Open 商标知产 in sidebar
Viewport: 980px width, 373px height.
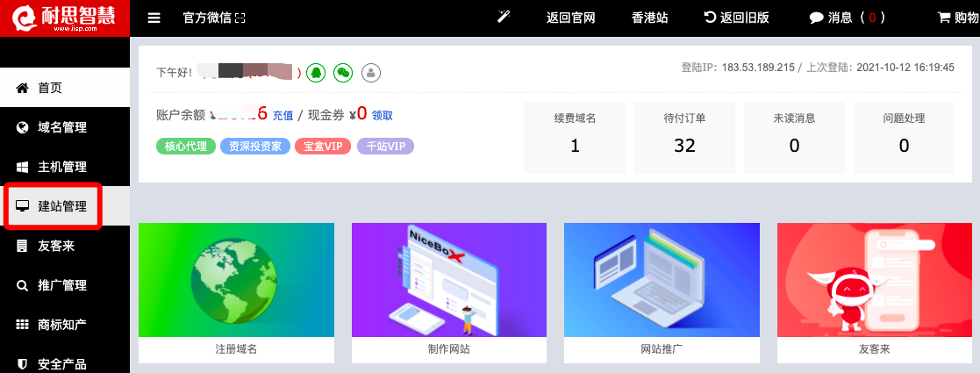65,324
